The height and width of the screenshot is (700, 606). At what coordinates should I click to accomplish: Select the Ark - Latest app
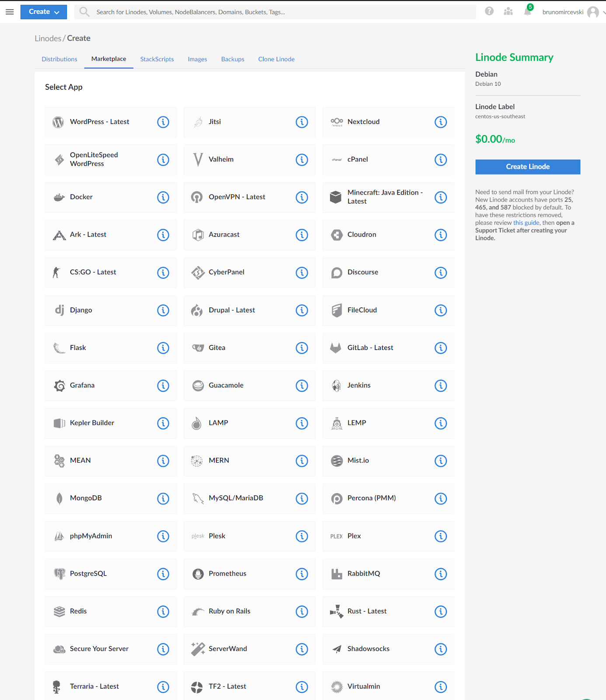(111, 235)
